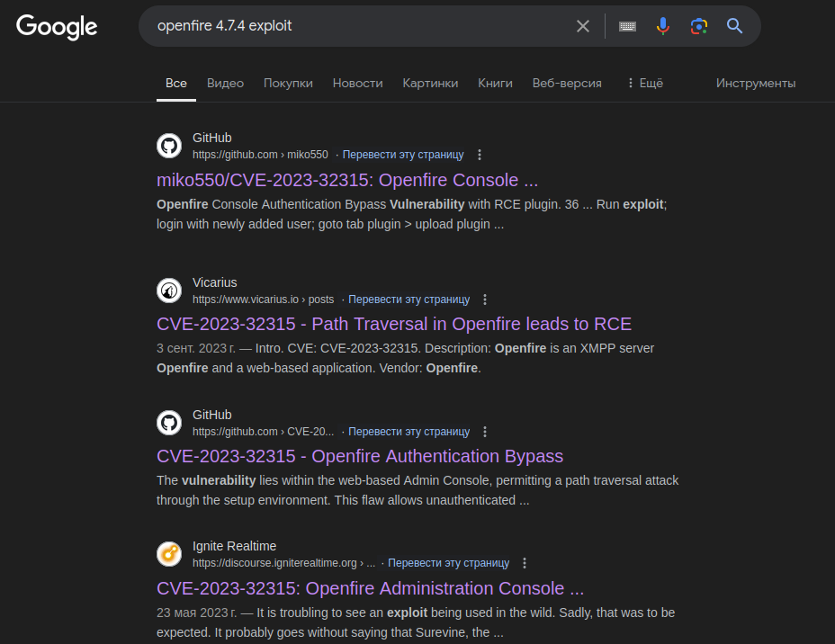Image resolution: width=835 pixels, height=644 pixels.
Task: Click the GitHub site name above miko550 URL
Action: tap(212, 138)
